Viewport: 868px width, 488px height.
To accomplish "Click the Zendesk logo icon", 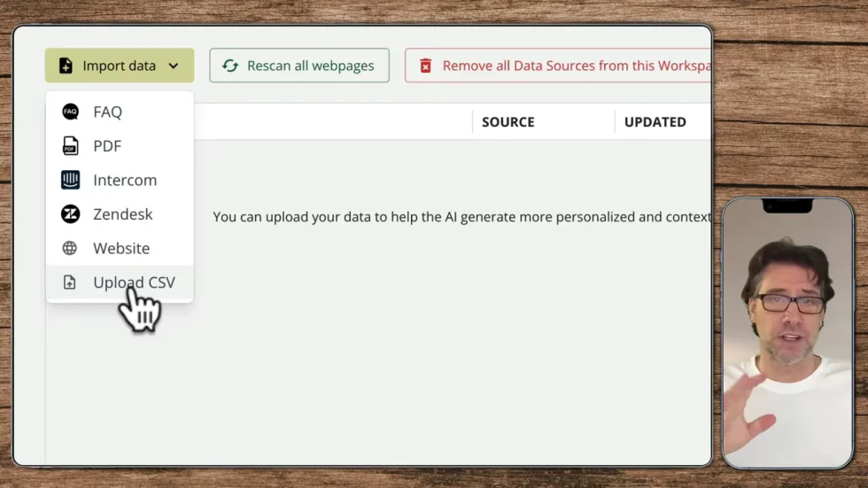I will click(x=70, y=214).
